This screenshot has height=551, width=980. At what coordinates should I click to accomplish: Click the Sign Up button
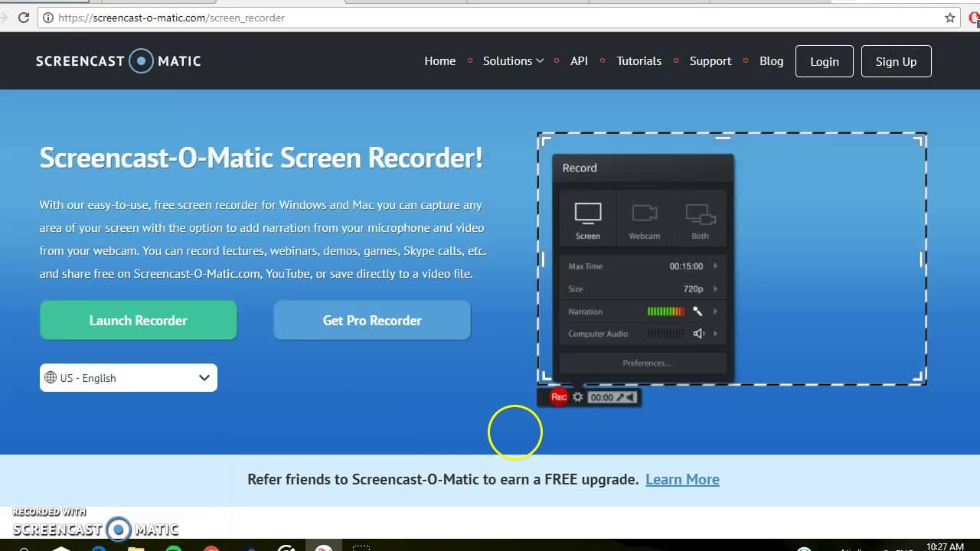click(x=896, y=61)
